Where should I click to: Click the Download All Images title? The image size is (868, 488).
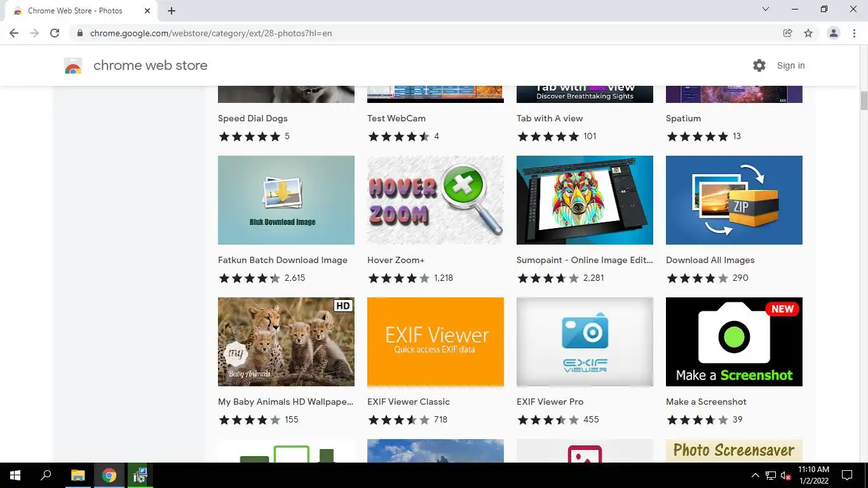point(710,260)
